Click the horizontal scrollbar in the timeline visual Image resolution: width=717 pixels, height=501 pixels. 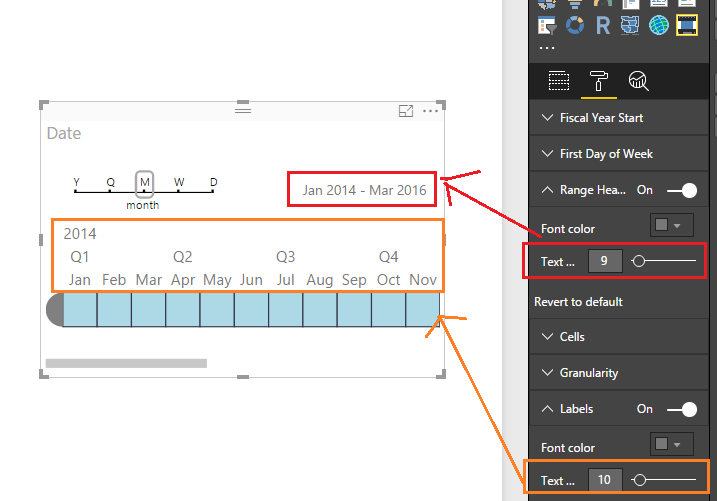tap(126, 363)
